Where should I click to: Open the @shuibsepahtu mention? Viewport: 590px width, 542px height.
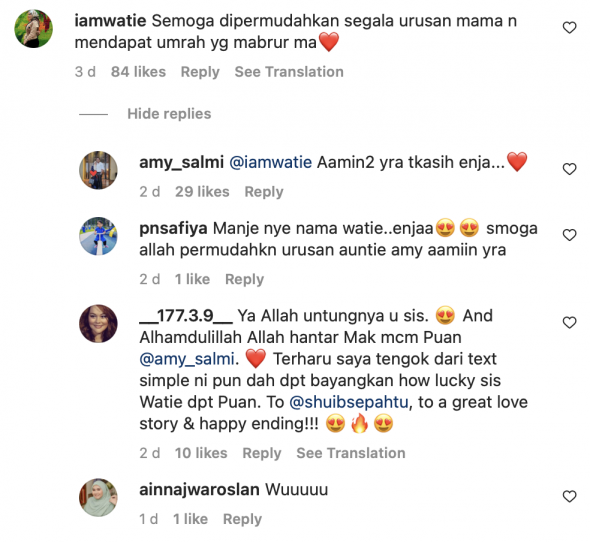click(349, 402)
